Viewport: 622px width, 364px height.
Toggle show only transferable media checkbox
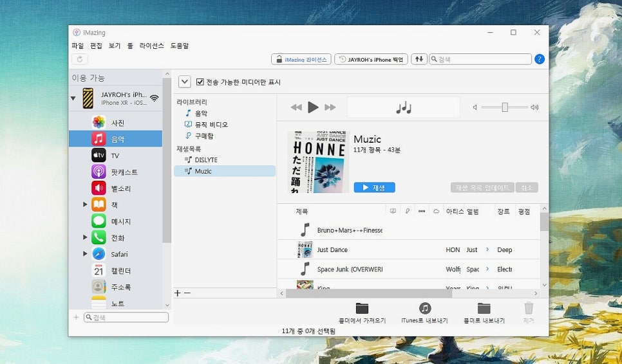click(x=200, y=82)
